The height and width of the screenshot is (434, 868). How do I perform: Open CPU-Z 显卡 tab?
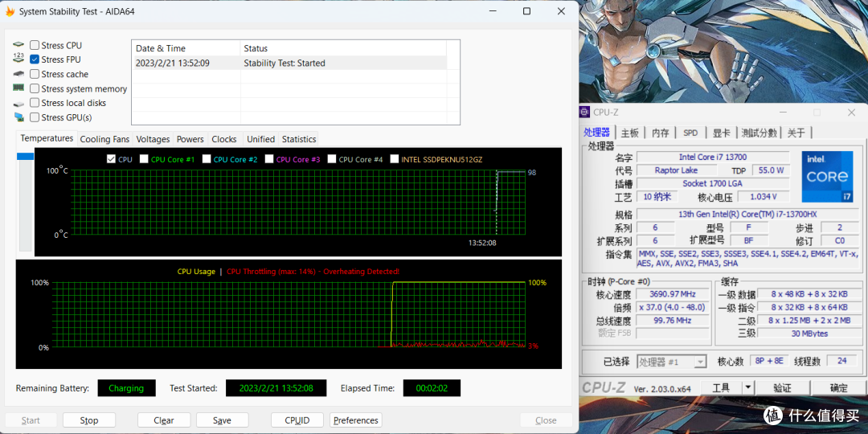coord(721,133)
